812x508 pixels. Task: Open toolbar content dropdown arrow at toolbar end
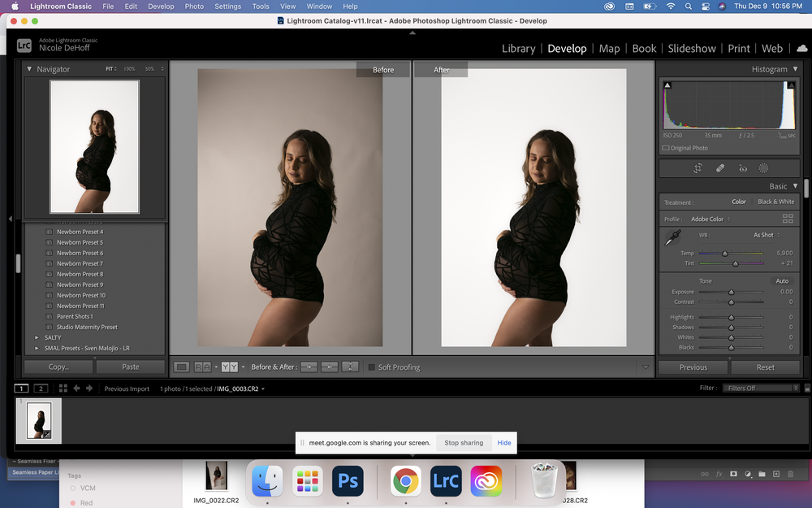coord(646,367)
